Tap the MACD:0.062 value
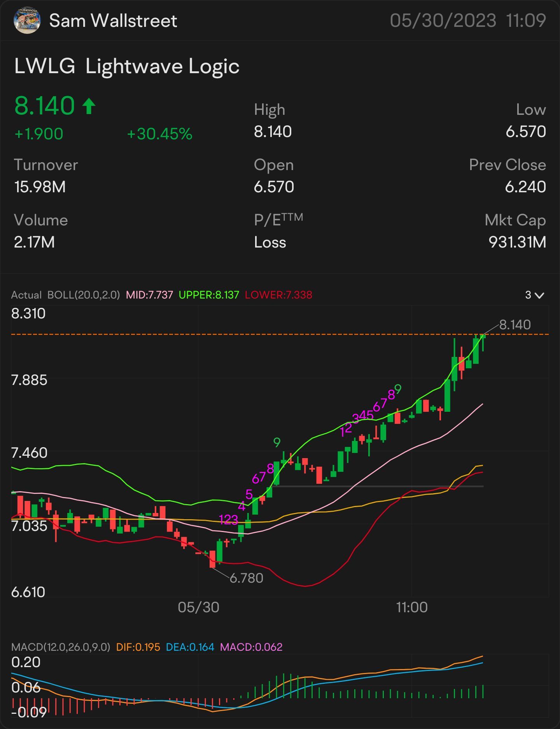Screen dimensions: 560x729 (x=251, y=647)
